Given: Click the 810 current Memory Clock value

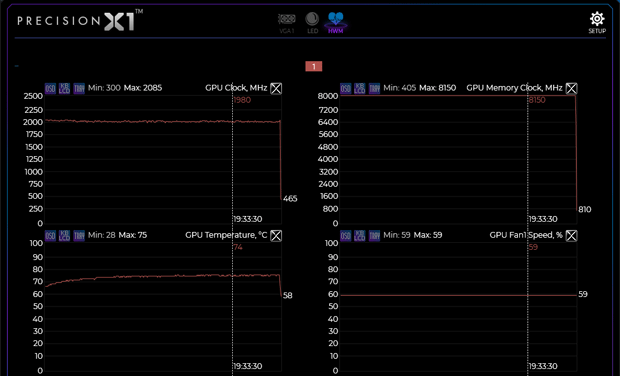Looking at the screenshot, I should pyautogui.click(x=585, y=210).
